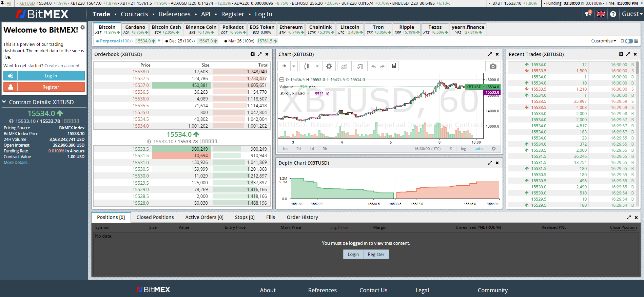Viewport: 644px width, 297px height.
Task: Select candlestick chart style button
Action: point(307,66)
